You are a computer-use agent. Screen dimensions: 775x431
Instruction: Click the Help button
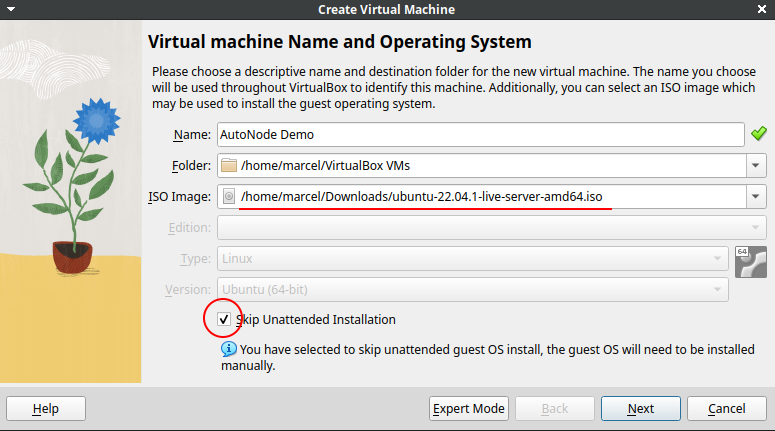[46, 409]
